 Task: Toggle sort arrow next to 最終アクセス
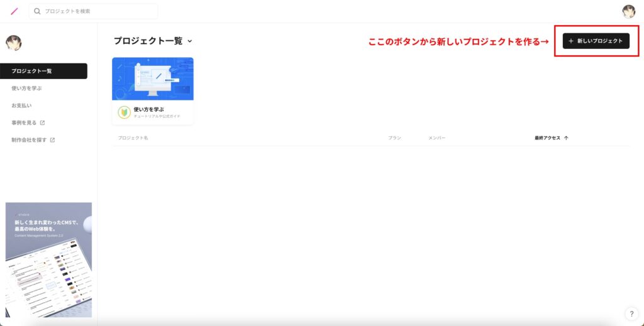point(567,138)
